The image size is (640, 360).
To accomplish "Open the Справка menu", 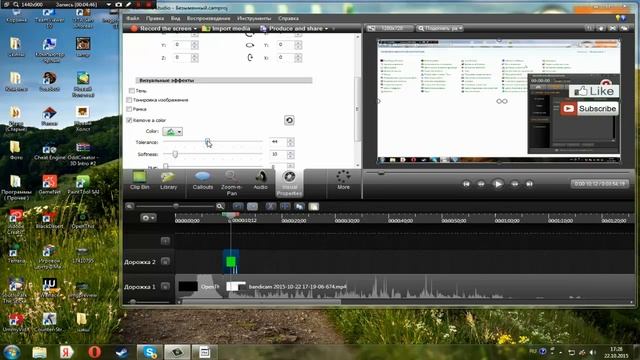I will [x=288, y=18].
